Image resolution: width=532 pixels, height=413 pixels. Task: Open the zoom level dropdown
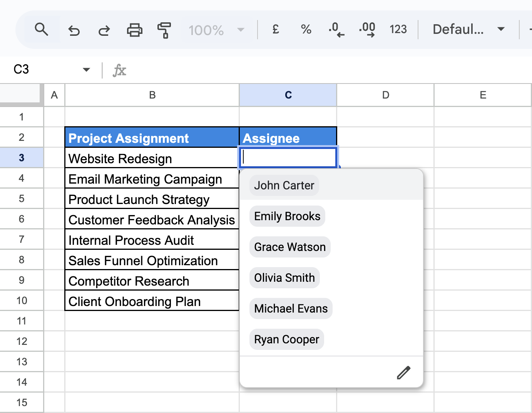[x=216, y=30]
